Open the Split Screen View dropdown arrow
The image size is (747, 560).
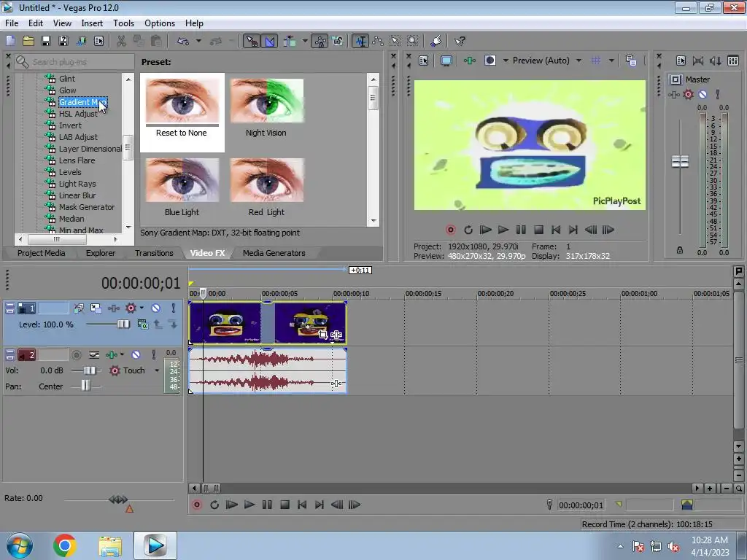pyautogui.click(x=506, y=61)
